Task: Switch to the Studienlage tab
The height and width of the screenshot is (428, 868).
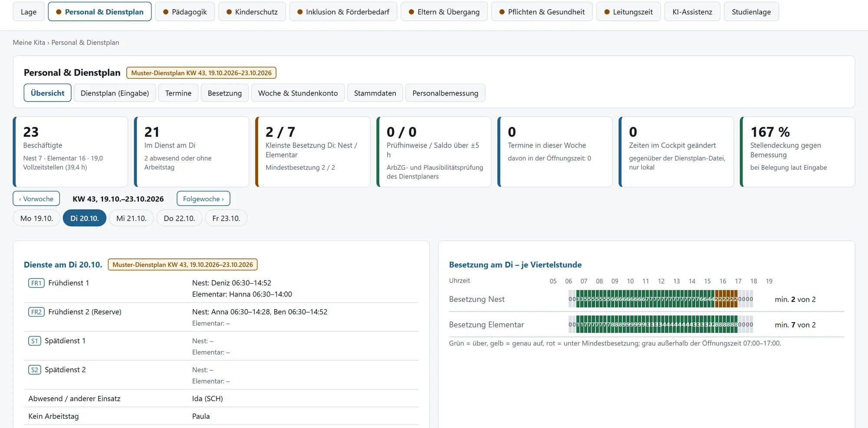Action: coord(751,12)
